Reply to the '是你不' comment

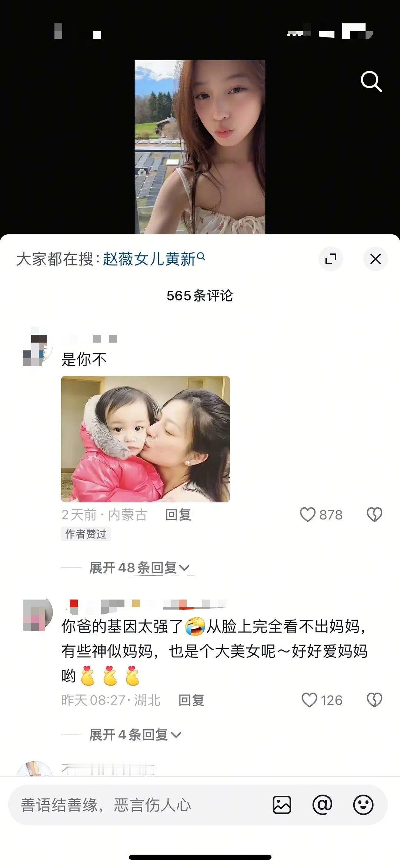pyautogui.click(x=178, y=515)
